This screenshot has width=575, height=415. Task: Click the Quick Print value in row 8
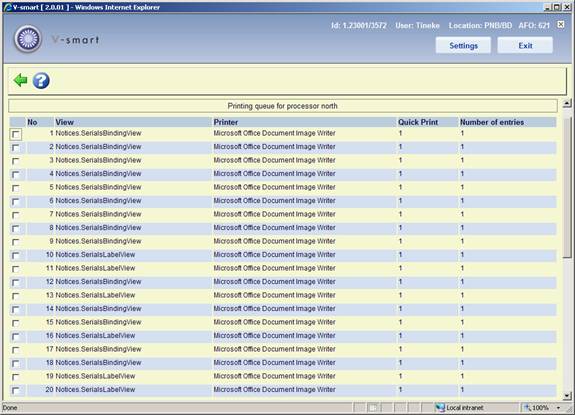400,228
